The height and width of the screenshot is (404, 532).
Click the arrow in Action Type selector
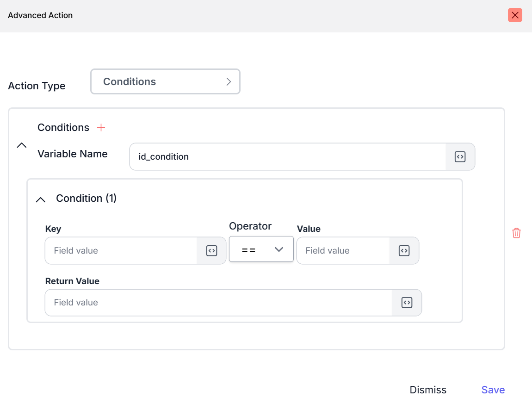(x=228, y=82)
